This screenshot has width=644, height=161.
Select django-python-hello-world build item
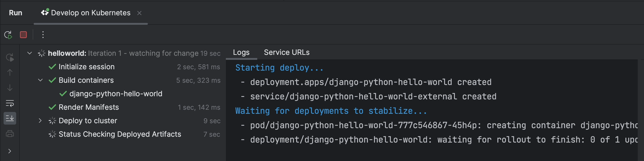pyautogui.click(x=115, y=94)
